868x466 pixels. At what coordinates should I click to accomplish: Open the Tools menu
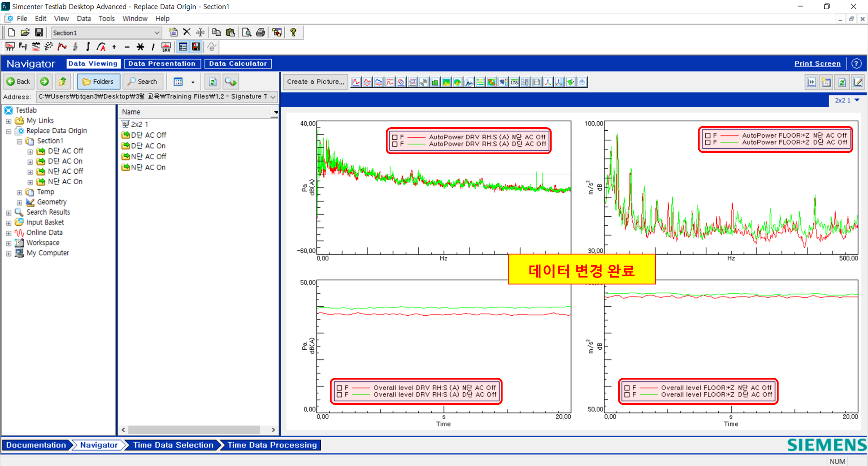[106, 19]
